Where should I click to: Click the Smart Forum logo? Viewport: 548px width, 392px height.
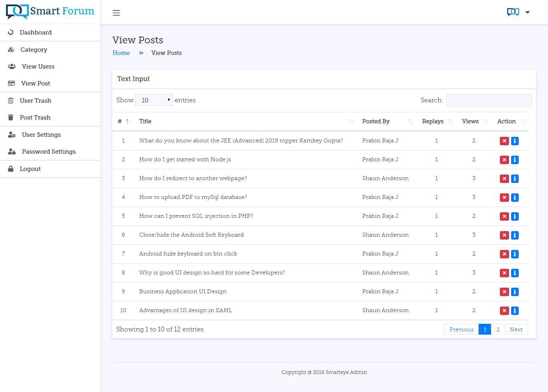(50, 12)
